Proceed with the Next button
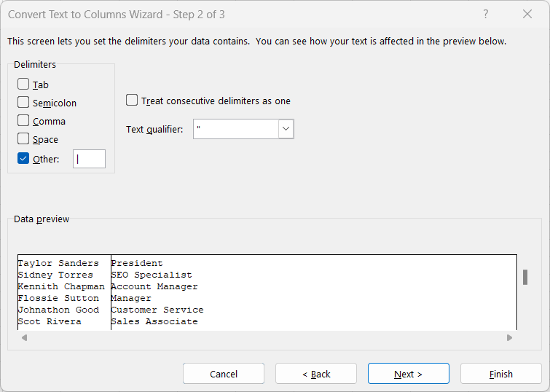This screenshot has width=550, height=392. [x=408, y=374]
